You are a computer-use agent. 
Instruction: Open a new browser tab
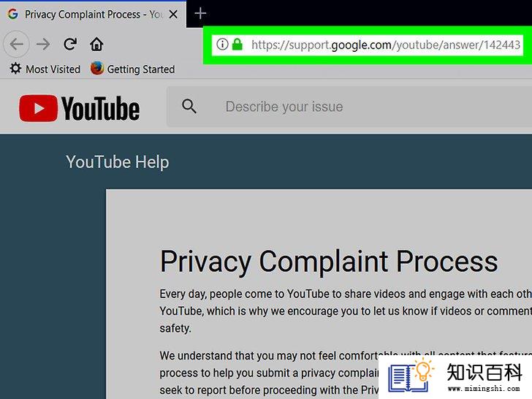(x=200, y=14)
